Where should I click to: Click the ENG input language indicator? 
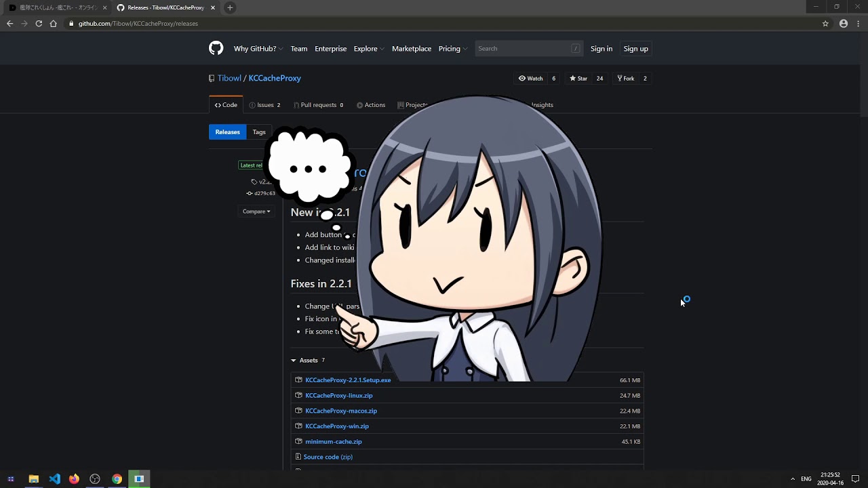click(806, 479)
